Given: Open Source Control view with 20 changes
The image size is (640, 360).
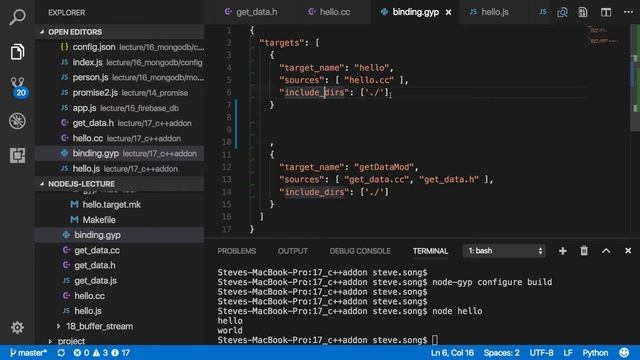Looking at the screenshot, I should [x=18, y=87].
